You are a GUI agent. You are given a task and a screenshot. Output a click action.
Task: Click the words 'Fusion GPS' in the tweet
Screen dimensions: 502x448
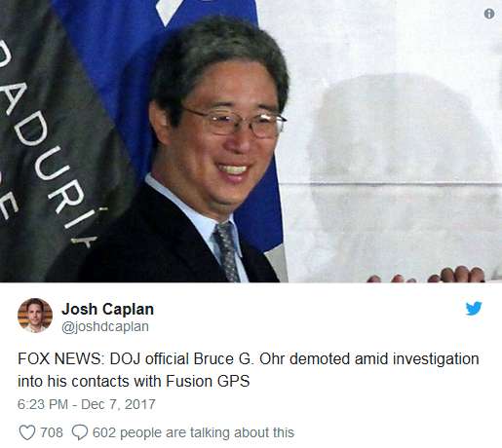[208, 381]
